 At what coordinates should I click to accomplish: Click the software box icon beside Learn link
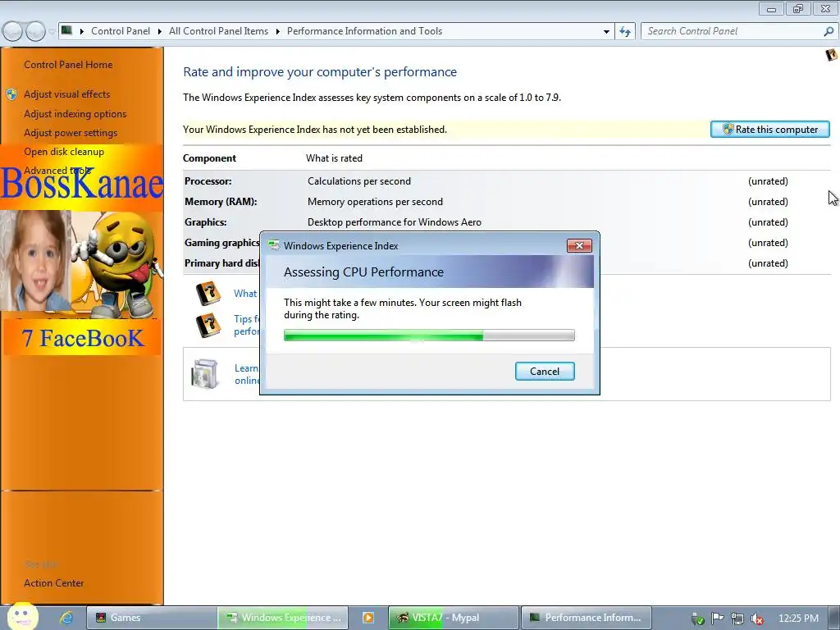204,373
